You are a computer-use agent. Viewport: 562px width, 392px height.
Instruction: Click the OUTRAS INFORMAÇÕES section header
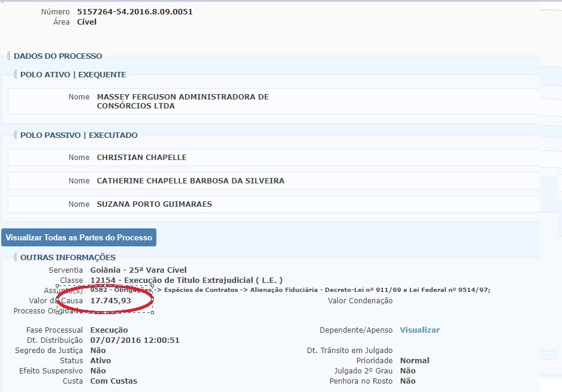(x=68, y=258)
